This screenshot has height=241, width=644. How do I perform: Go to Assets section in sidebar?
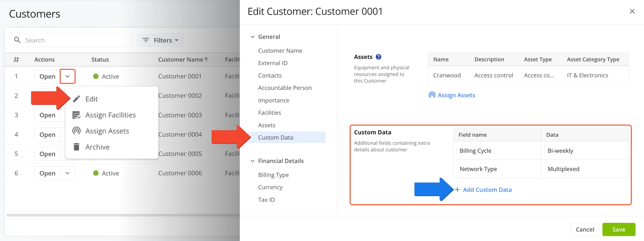[x=267, y=125]
